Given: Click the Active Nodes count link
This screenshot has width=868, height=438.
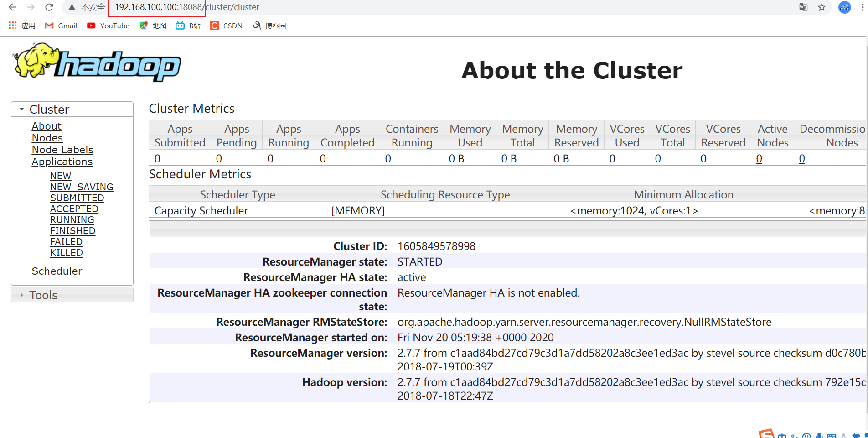Looking at the screenshot, I should point(759,159).
